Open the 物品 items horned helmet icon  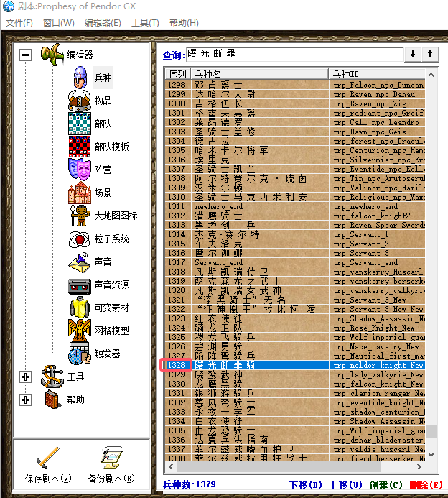(x=79, y=101)
